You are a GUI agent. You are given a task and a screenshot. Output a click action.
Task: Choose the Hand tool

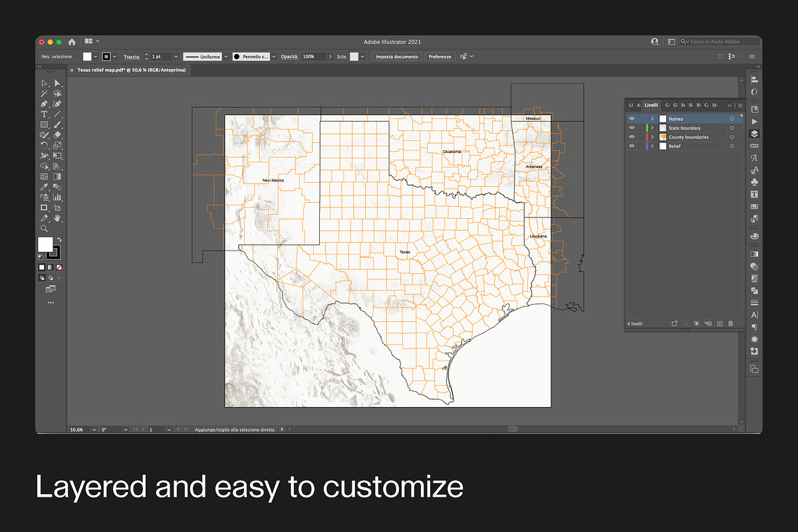click(57, 217)
